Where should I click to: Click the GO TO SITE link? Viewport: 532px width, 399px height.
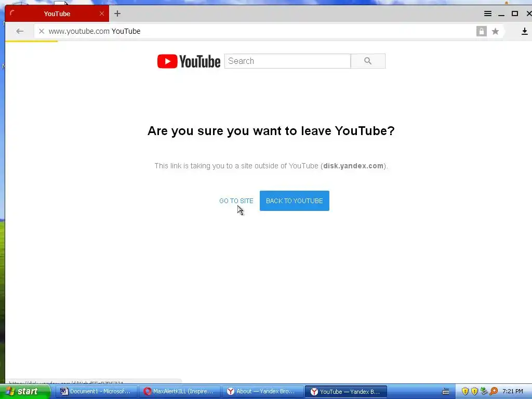point(236,201)
